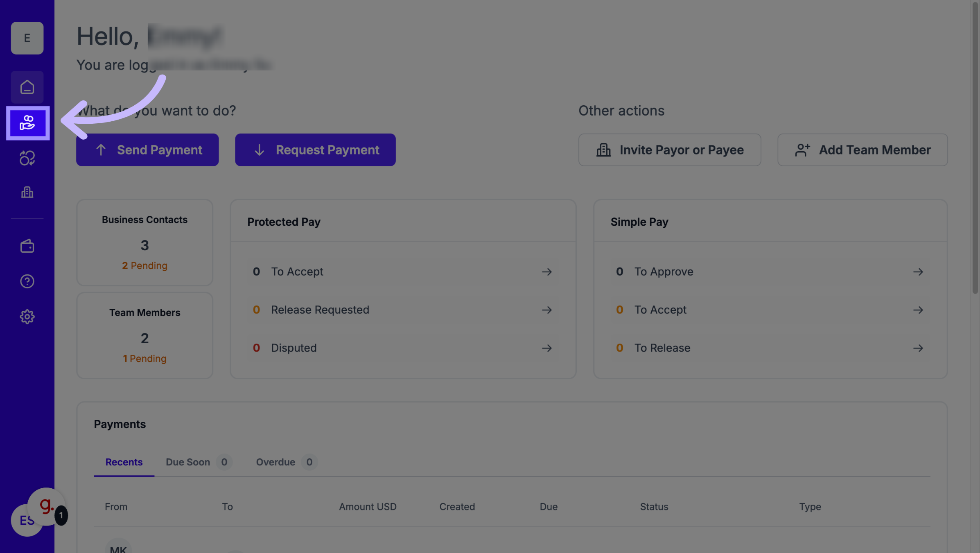Viewport: 980px width, 553px height.
Task: Open the wallet icon in sidebar
Action: [27, 246]
